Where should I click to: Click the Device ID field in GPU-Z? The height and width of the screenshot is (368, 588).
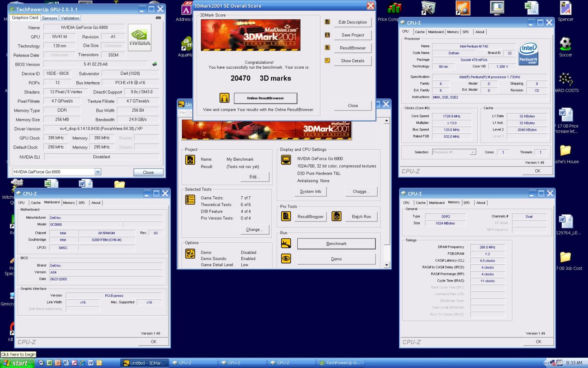(58, 73)
